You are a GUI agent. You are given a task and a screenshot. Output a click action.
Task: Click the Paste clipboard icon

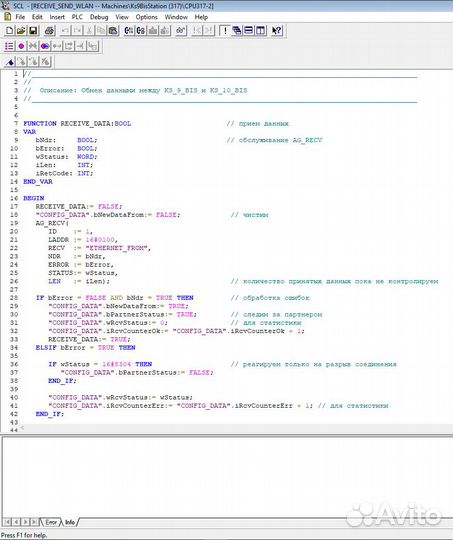coord(113,31)
